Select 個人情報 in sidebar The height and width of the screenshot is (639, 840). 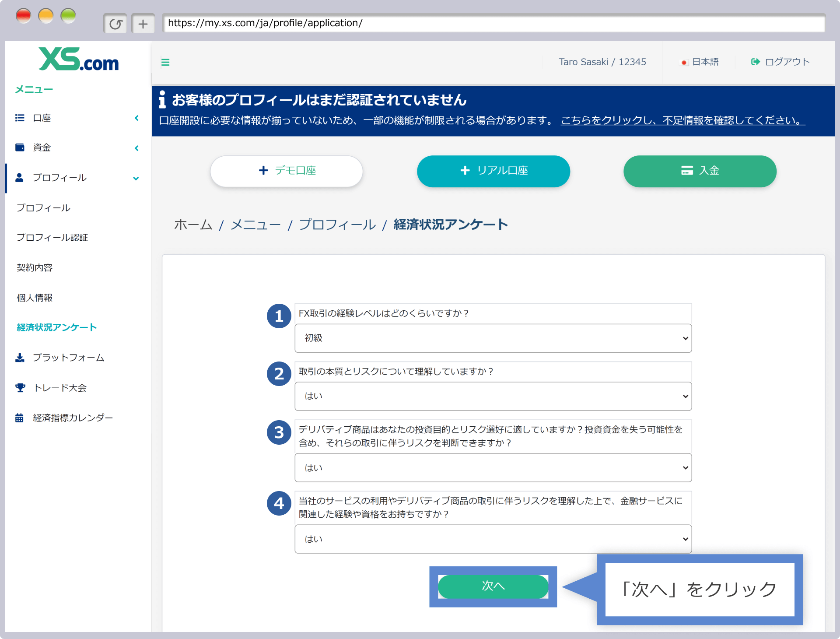(x=35, y=298)
